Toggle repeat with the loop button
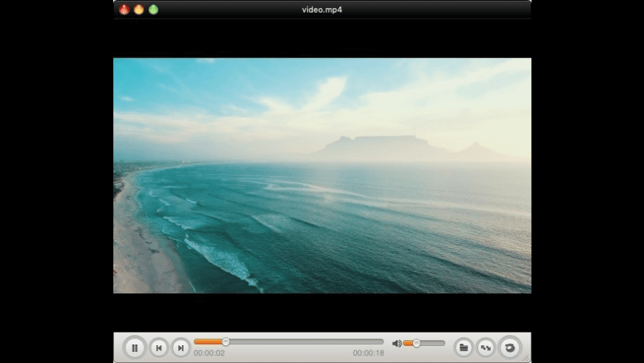The height and width of the screenshot is (363, 644). [x=510, y=347]
